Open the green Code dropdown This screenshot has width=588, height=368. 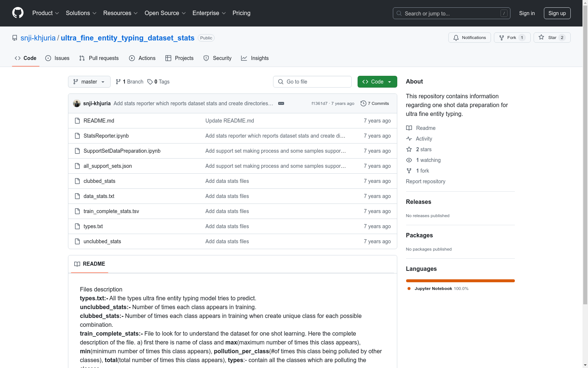(x=377, y=82)
